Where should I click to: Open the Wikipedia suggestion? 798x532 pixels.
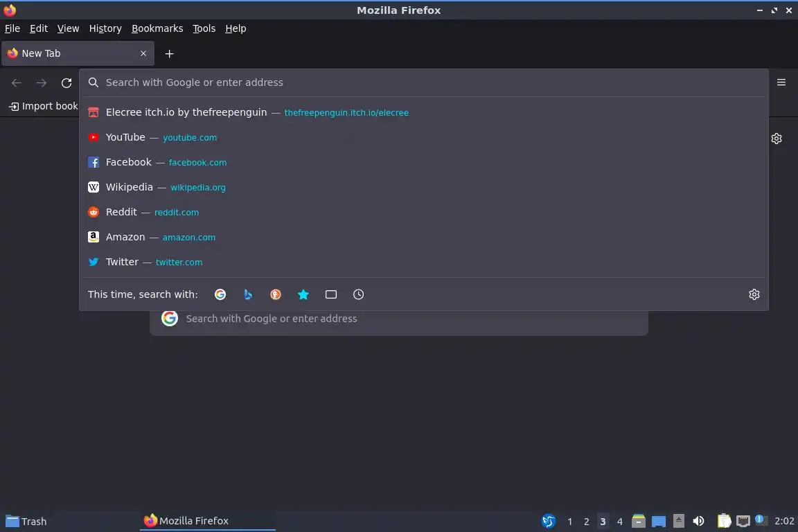(x=423, y=187)
